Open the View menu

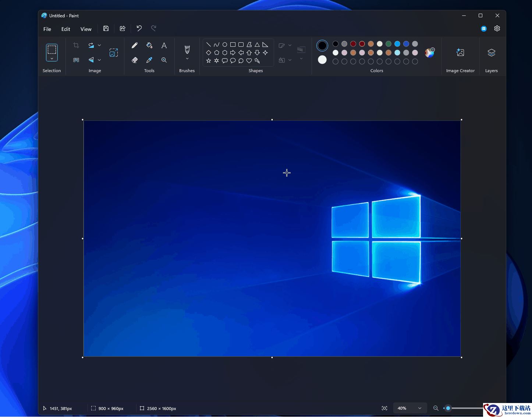point(86,29)
